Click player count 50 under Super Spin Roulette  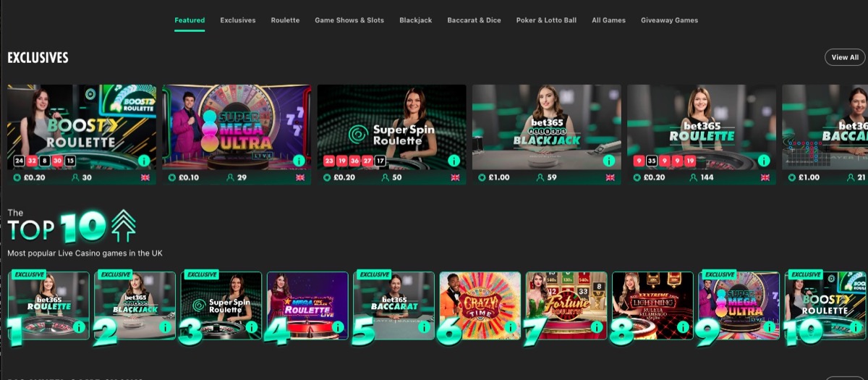point(397,177)
